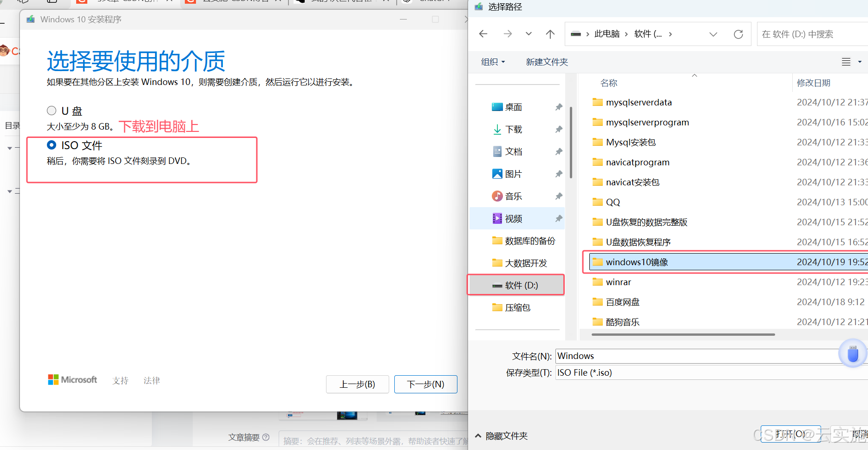
Task: Collapse the first 目录 tree arrow in browser
Action: (10, 148)
